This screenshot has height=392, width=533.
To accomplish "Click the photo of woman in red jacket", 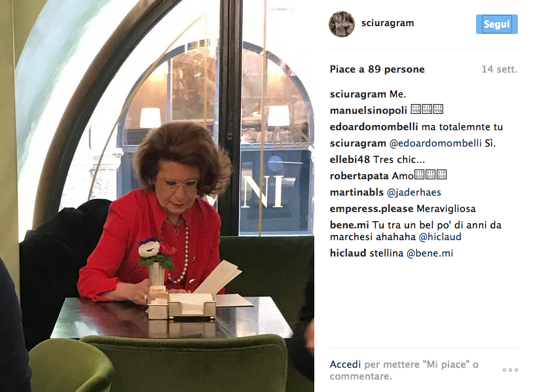I will 157,196.
